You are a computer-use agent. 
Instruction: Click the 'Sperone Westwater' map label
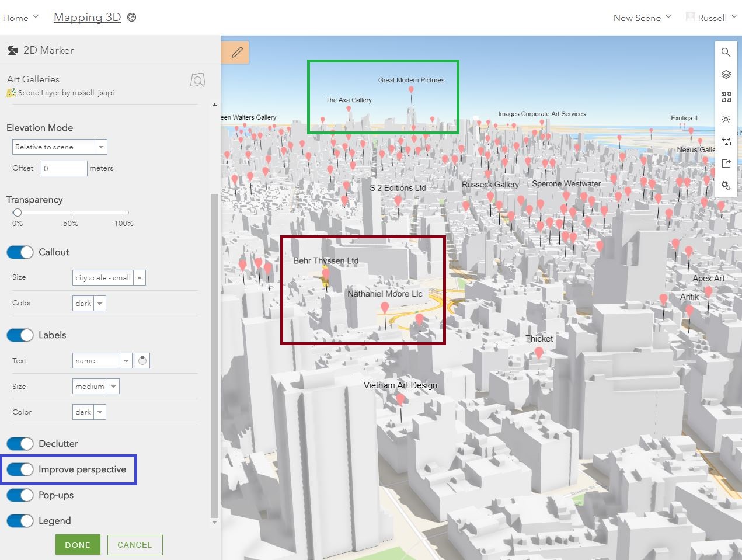coord(566,183)
